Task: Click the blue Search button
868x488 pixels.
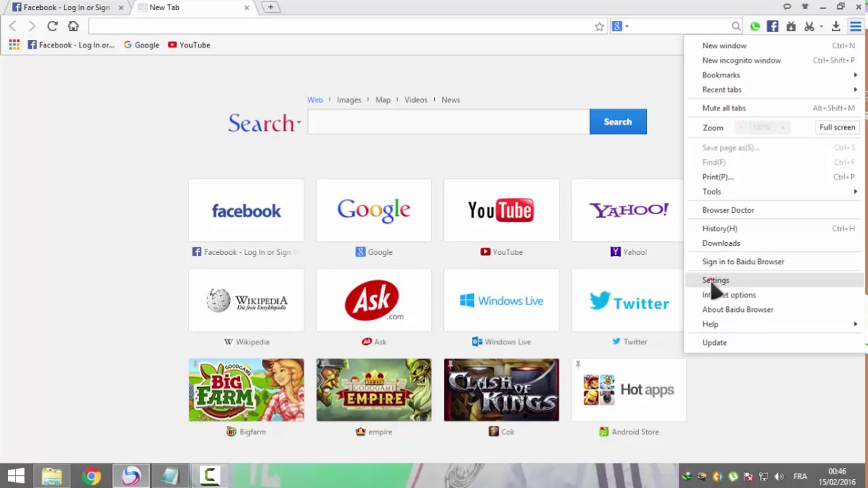Action: pos(618,122)
